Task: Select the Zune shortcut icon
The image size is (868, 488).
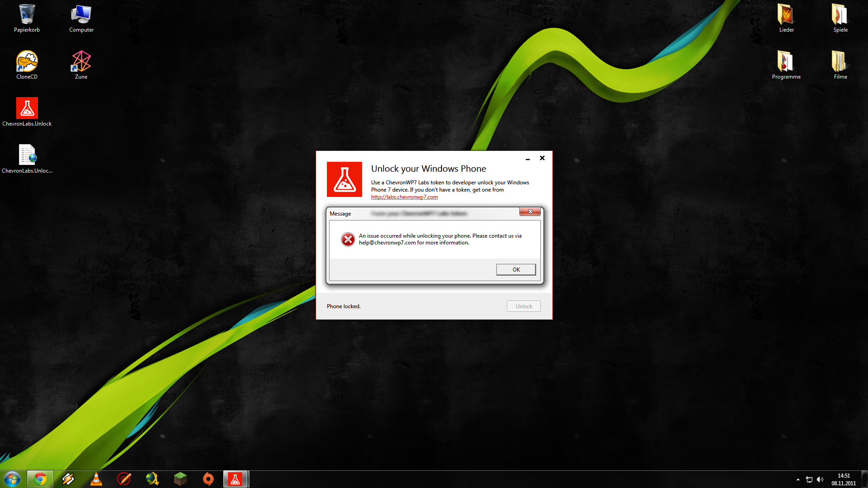Action: (81, 65)
